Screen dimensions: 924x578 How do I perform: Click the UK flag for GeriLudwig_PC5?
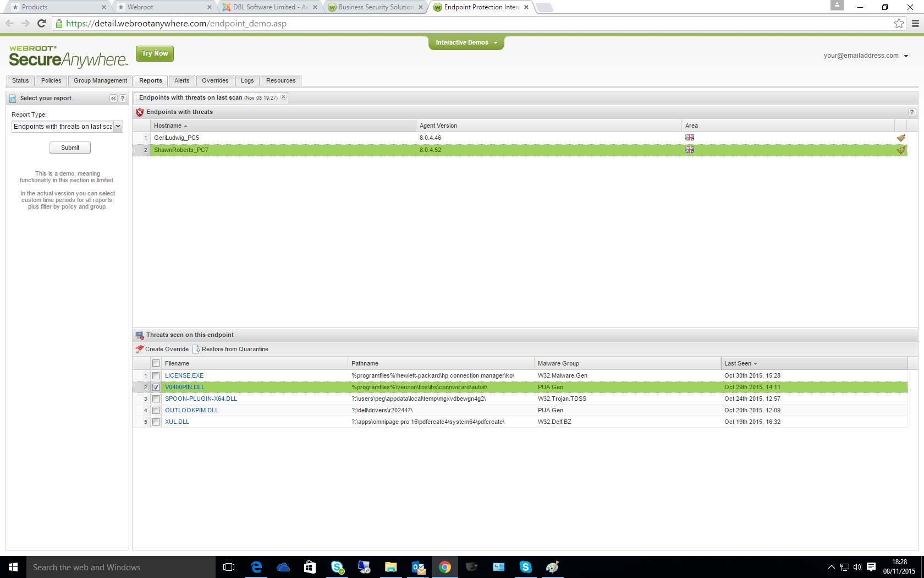point(690,138)
